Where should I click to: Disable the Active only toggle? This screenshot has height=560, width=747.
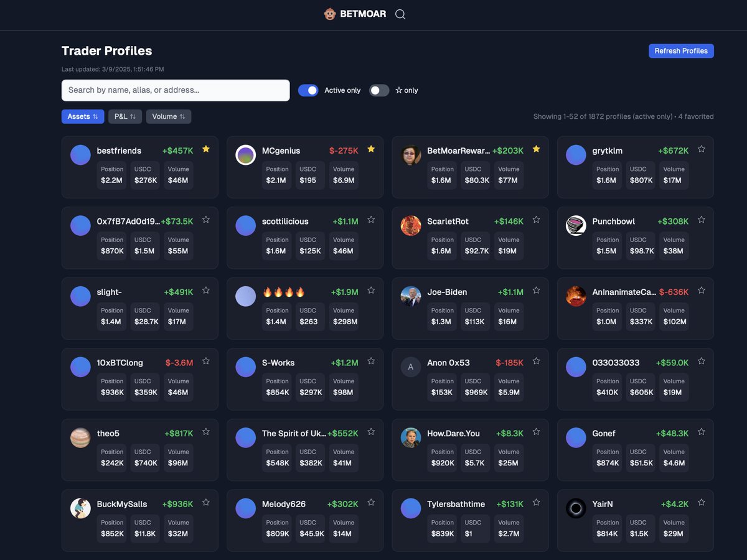point(308,90)
